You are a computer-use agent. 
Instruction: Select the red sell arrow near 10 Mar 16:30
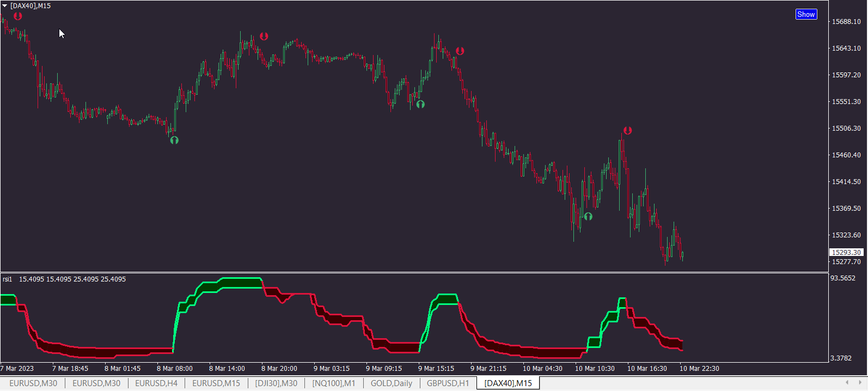pos(628,131)
